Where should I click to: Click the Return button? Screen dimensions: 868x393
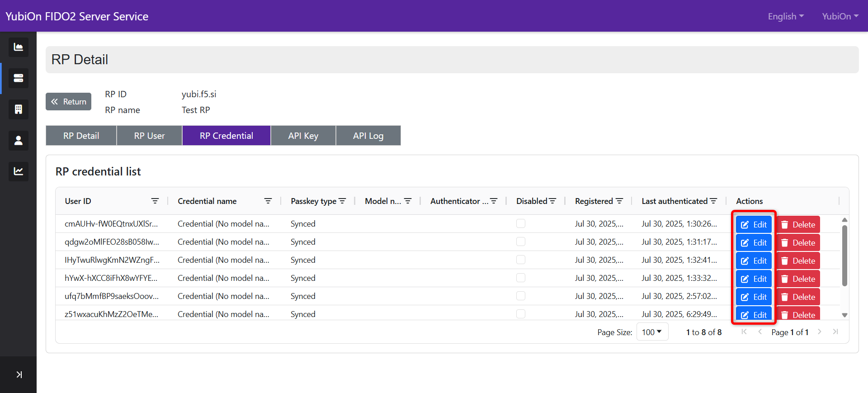[x=68, y=102]
